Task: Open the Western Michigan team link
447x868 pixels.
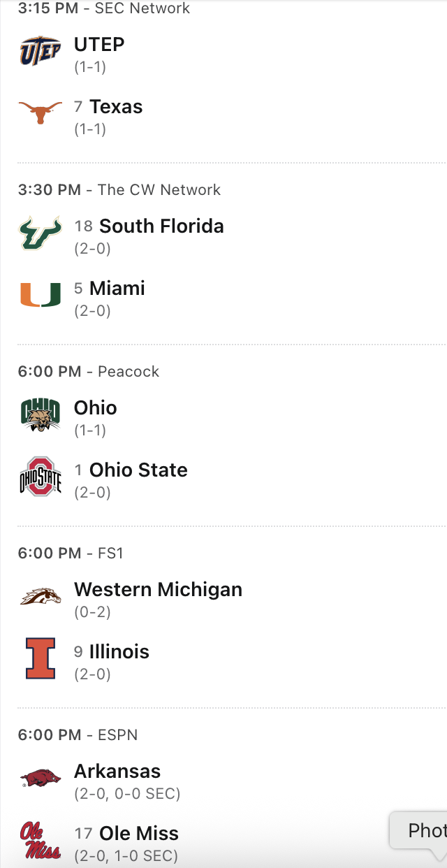Action: coord(158,590)
